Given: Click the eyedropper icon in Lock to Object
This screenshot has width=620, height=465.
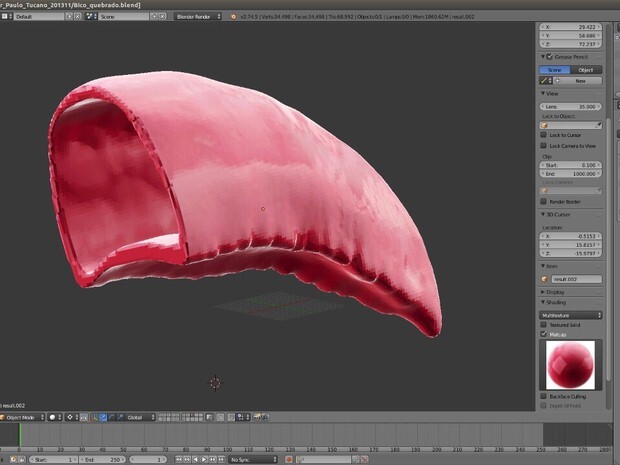Looking at the screenshot, I should point(599,125).
